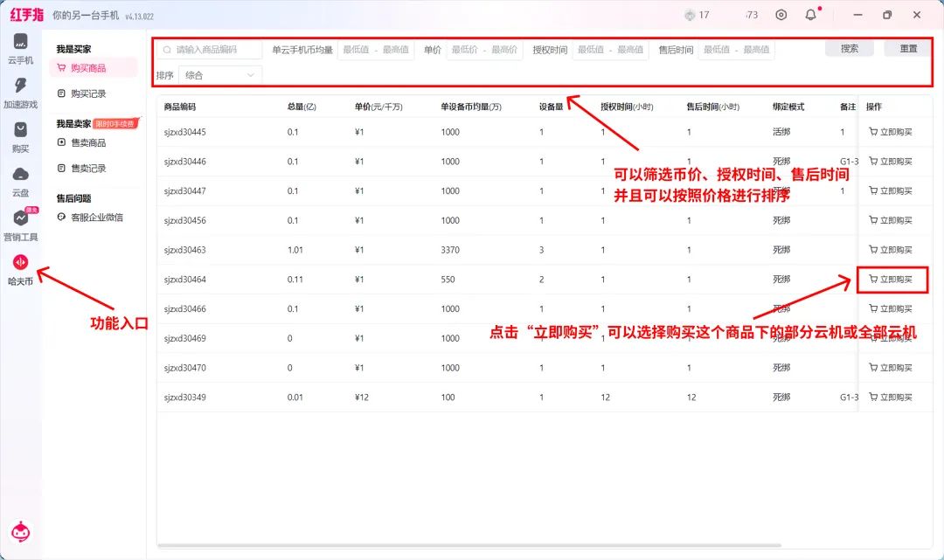
Task: Click the 限时0手续费 promo badge
Action: click(x=116, y=123)
